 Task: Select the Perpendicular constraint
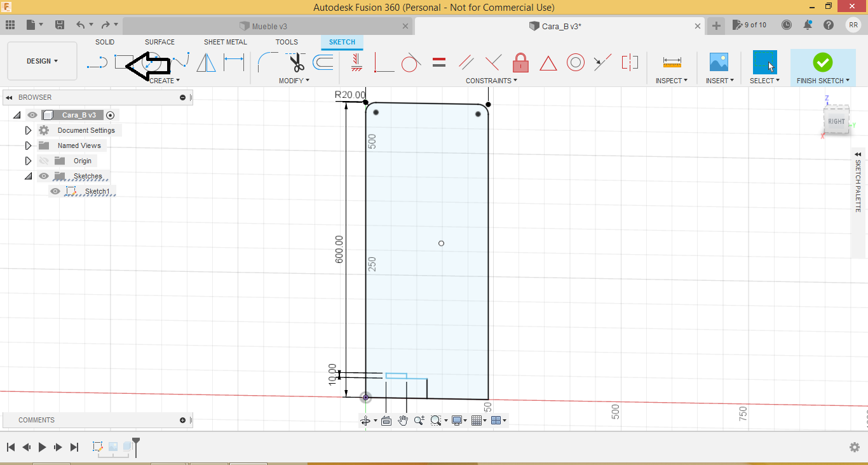point(493,62)
